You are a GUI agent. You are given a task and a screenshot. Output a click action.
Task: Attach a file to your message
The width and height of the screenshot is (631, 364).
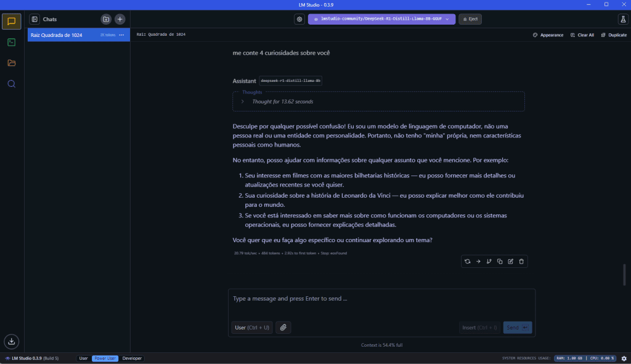tap(283, 327)
